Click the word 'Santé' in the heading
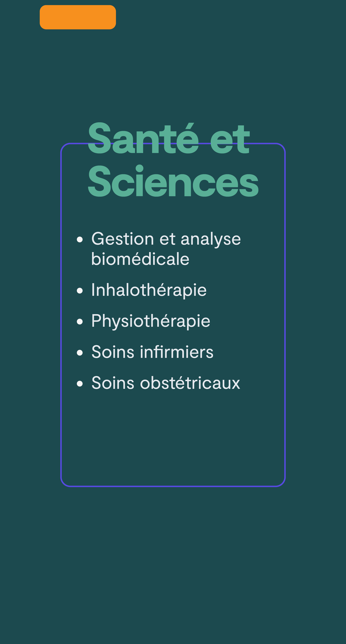The height and width of the screenshot is (644, 346). (x=143, y=138)
